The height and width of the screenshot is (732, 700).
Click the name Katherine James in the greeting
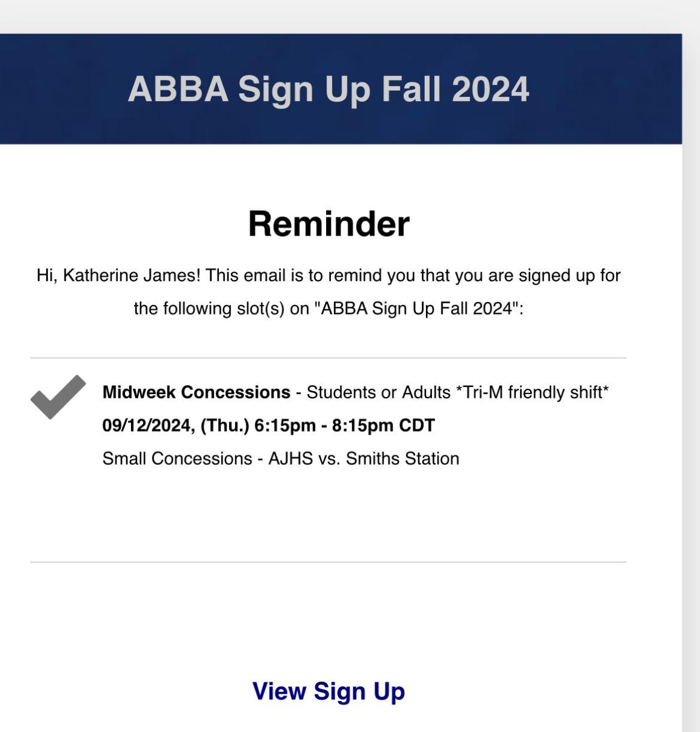coord(132,276)
